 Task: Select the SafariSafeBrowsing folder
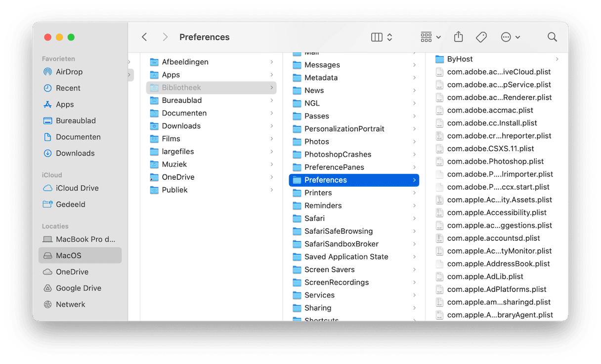(354, 232)
